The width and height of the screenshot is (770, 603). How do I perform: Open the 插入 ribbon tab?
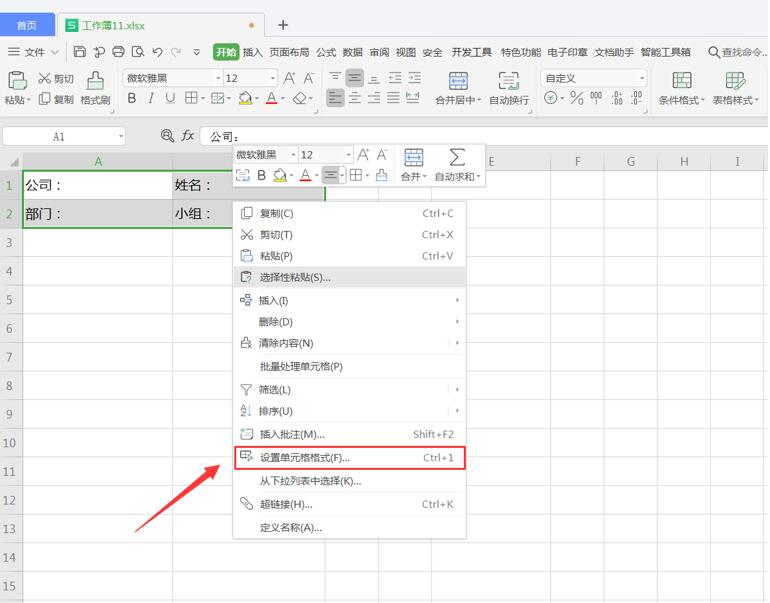point(252,52)
